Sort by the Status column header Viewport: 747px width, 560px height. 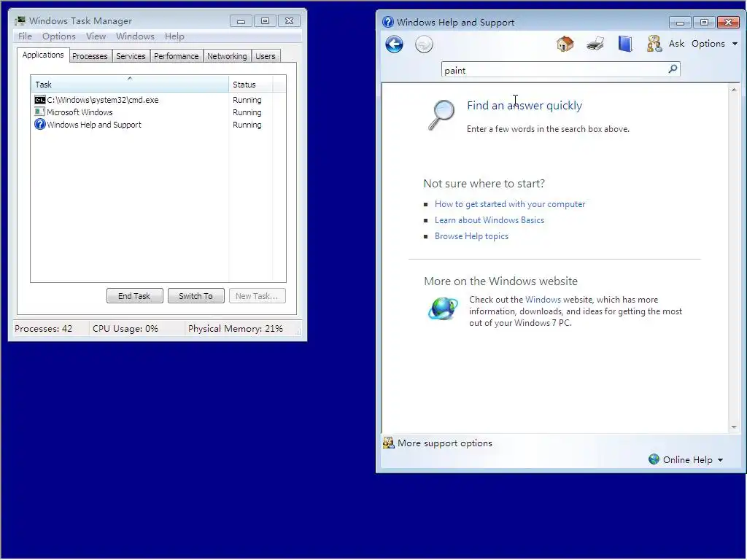pos(251,84)
